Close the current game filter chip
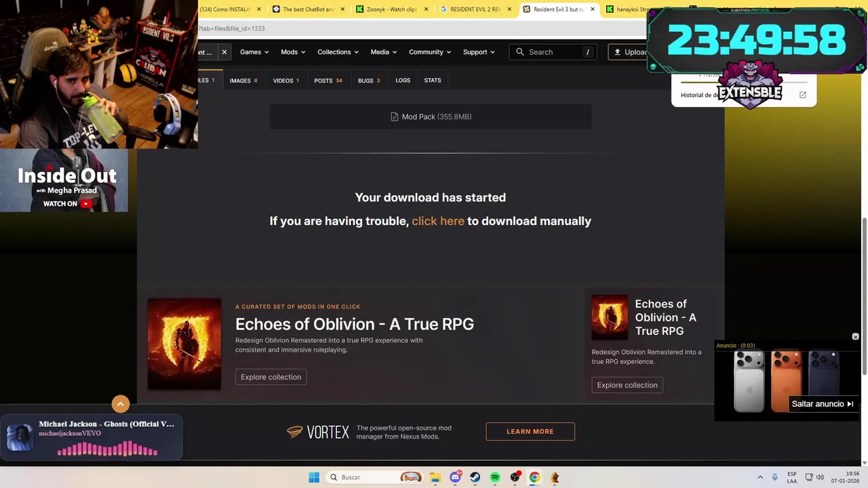Image resolution: width=868 pixels, height=488 pixels. 224,52
